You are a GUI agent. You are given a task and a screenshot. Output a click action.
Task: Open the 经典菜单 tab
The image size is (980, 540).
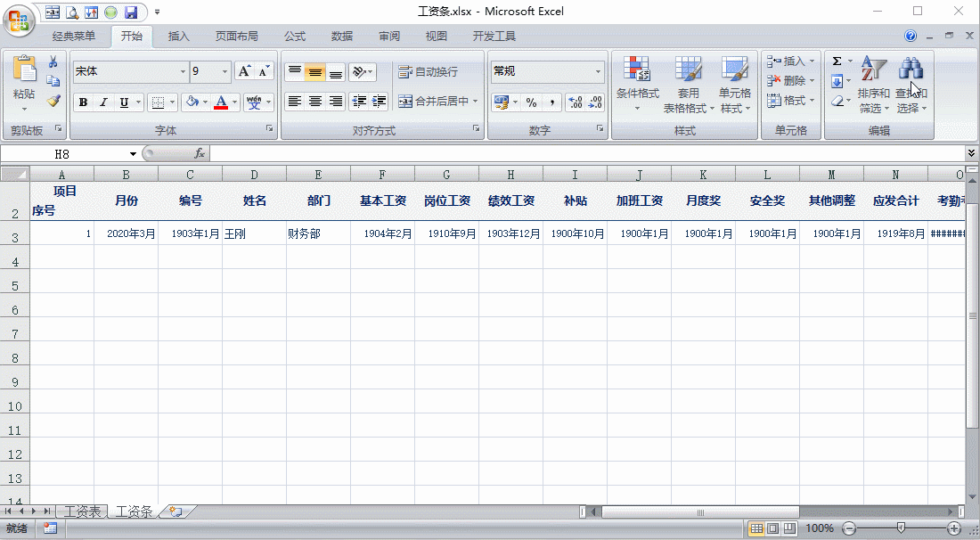coord(74,37)
